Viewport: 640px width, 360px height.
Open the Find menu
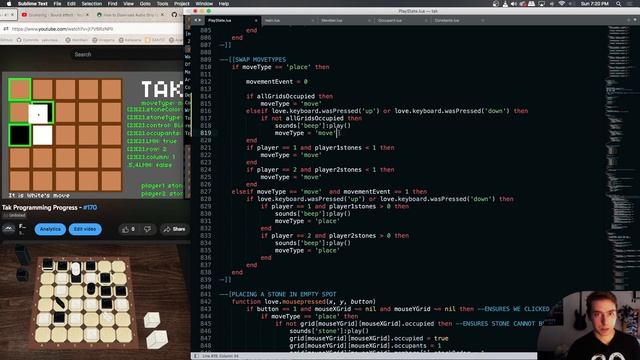tap(113, 4)
